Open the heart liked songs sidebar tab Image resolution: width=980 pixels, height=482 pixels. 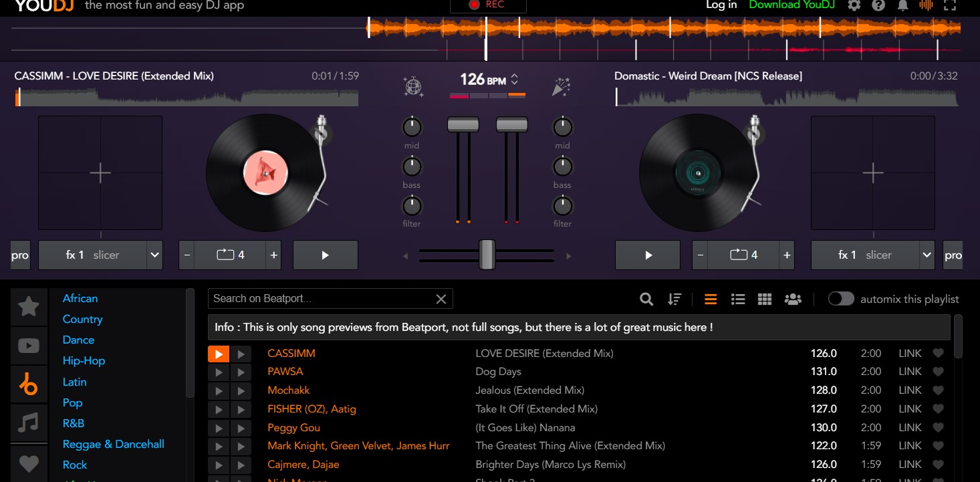pyautogui.click(x=29, y=463)
